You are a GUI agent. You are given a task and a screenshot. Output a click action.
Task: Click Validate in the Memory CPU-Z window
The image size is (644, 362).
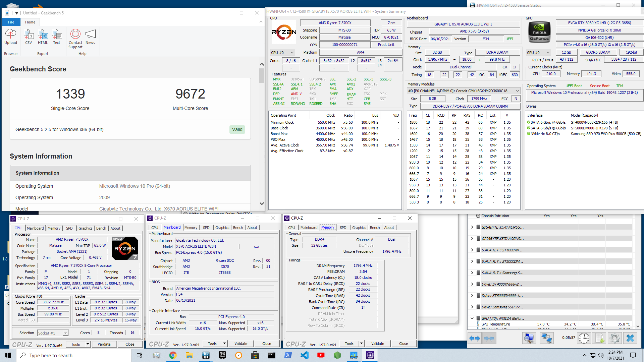point(378,344)
